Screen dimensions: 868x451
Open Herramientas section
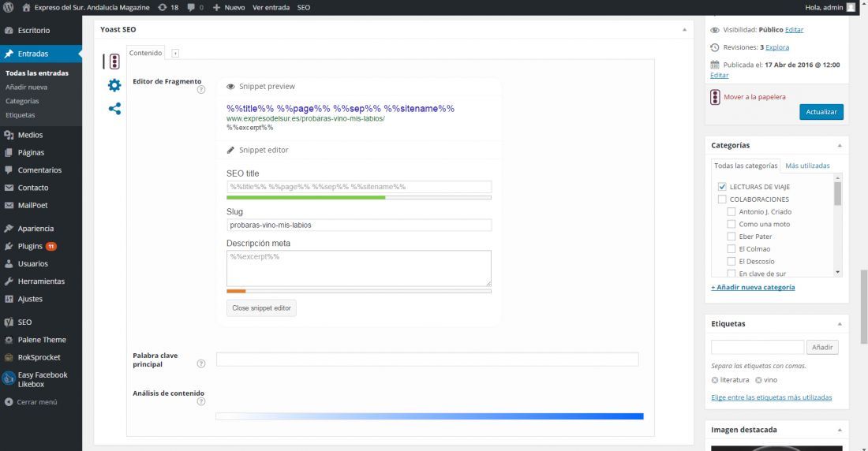(41, 281)
